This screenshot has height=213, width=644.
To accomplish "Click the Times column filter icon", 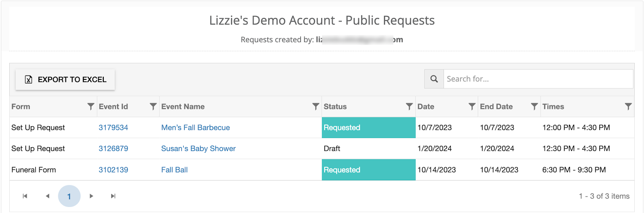I will (x=628, y=106).
